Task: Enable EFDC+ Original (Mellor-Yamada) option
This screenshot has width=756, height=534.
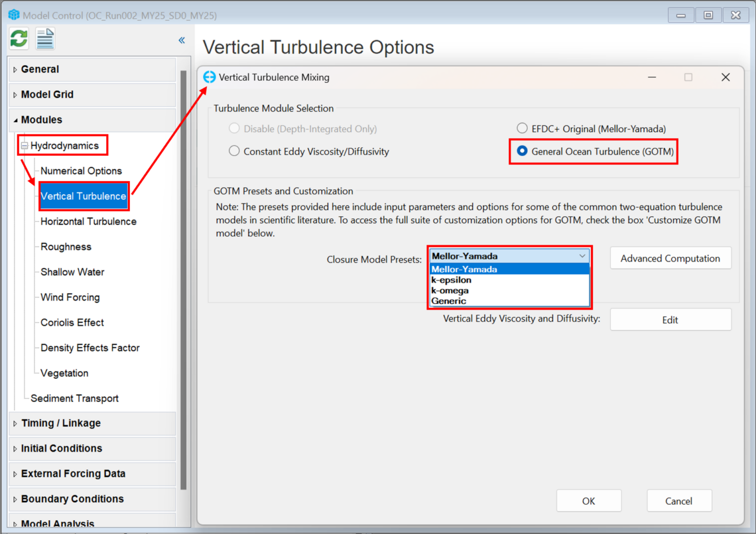Action: coord(522,128)
